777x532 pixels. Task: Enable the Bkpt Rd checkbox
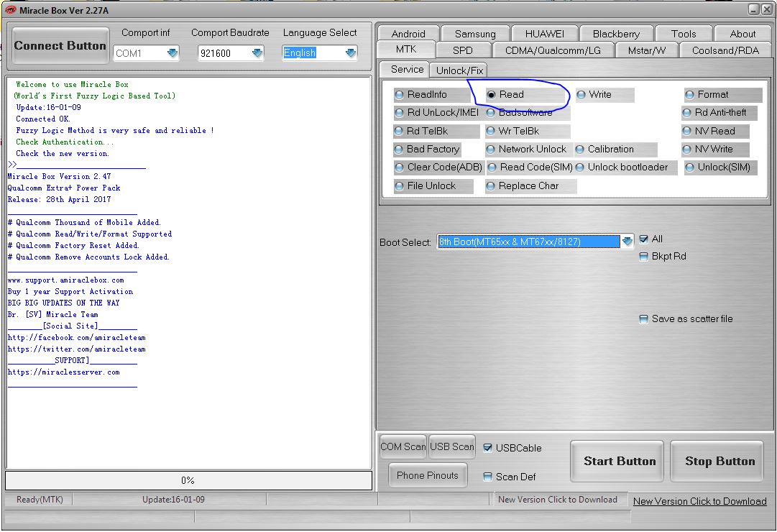click(643, 256)
